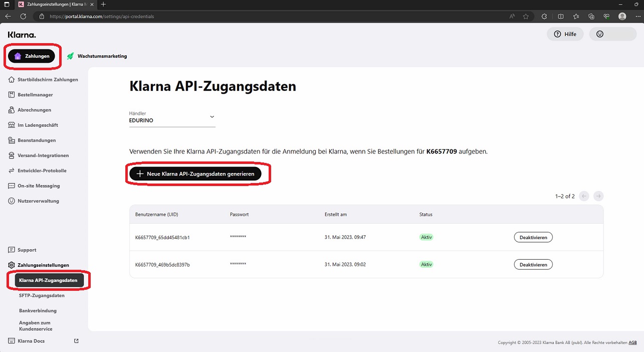Image resolution: width=644 pixels, height=352 pixels.
Task: Deactivate credential K6657709_65dd45481cb1
Action: click(x=533, y=237)
